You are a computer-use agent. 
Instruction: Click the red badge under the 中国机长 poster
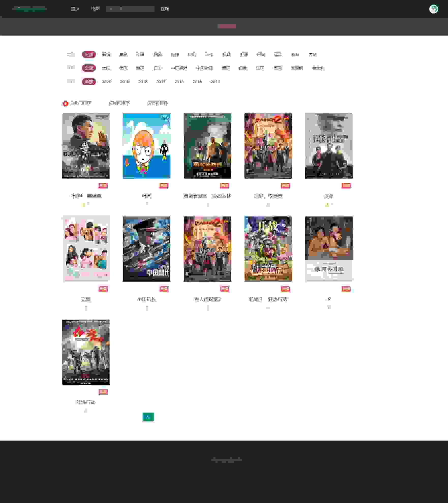[164, 289]
